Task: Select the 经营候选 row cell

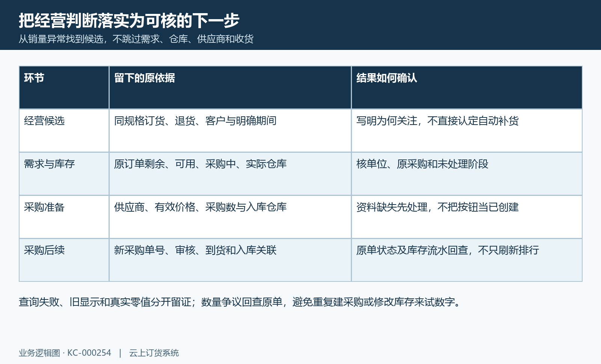Action: coord(64,131)
